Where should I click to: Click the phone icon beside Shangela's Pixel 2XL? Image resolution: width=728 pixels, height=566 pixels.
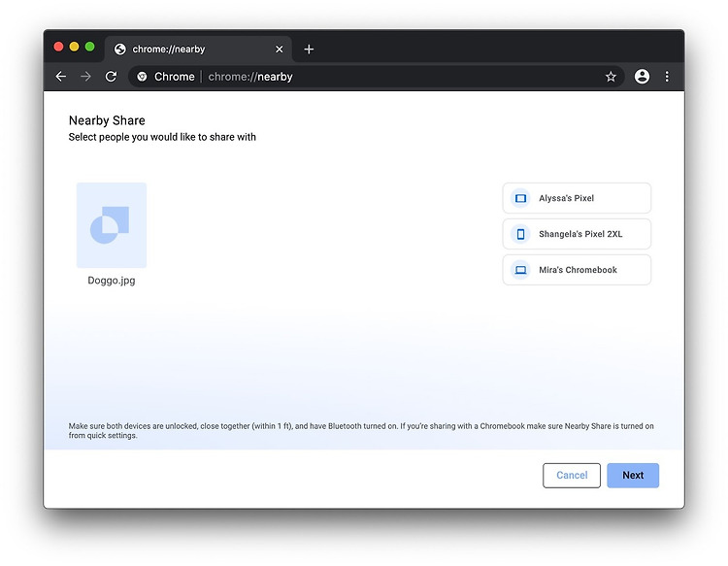(x=520, y=234)
